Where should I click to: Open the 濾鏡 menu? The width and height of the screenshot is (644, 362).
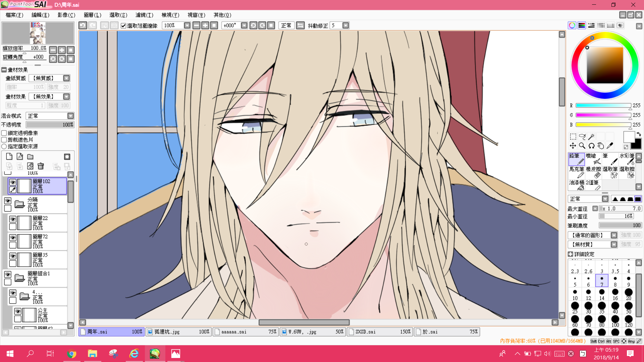coord(144,15)
